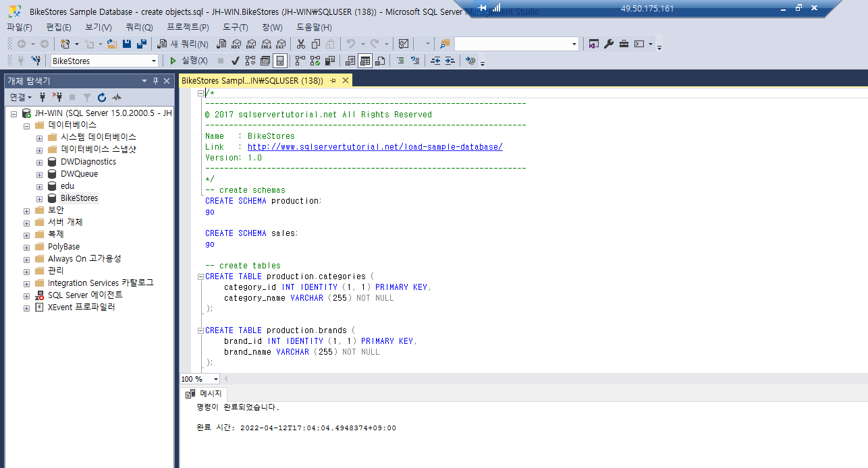Select Results to File mode
The height and width of the screenshot is (468, 868).
[x=380, y=61]
